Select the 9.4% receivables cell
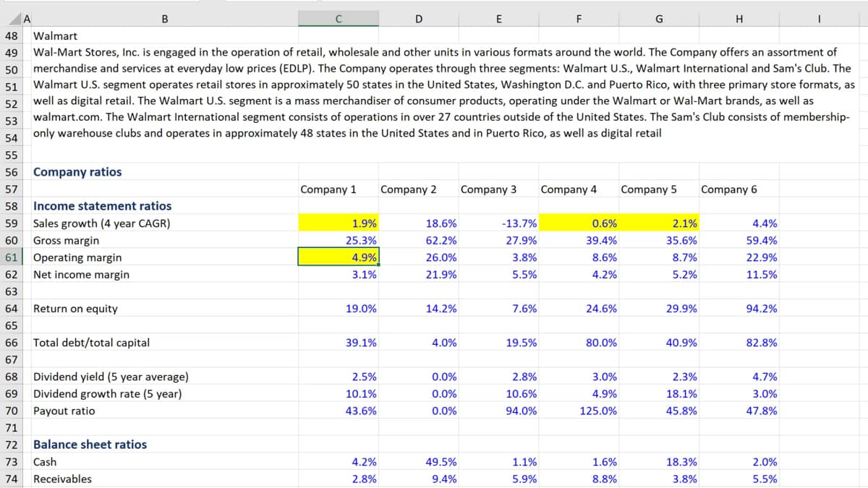Image resolution: width=868 pixels, height=488 pixels. 419,479
